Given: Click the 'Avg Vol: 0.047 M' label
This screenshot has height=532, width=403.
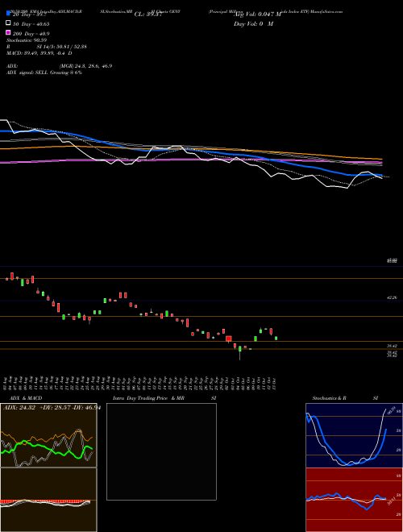Looking at the screenshot, I should pyautogui.click(x=257, y=14).
